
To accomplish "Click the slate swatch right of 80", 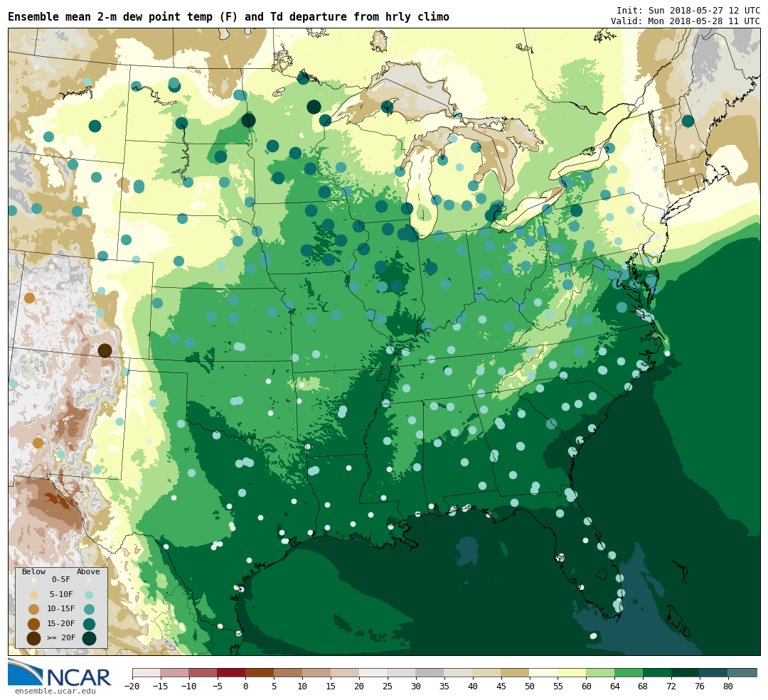I will click(x=742, y=672).
